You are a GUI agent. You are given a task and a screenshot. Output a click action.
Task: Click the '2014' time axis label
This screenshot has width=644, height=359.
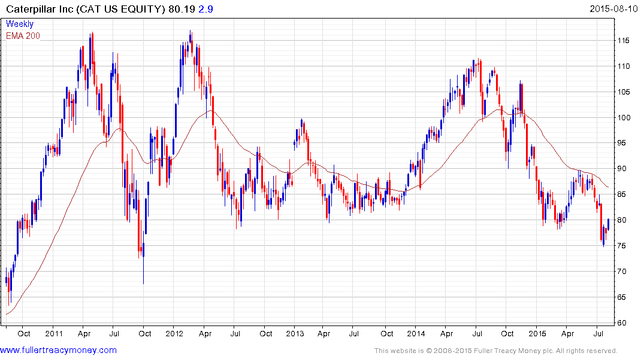pos(416,333)
